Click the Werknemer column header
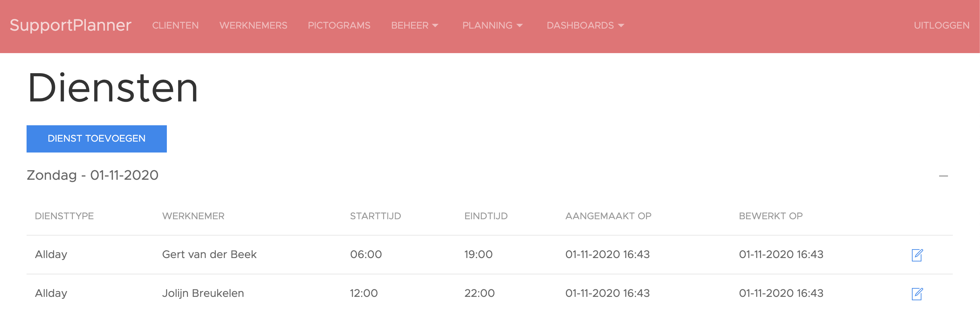This screenshot has height=320, width=980. pos(193,216)
